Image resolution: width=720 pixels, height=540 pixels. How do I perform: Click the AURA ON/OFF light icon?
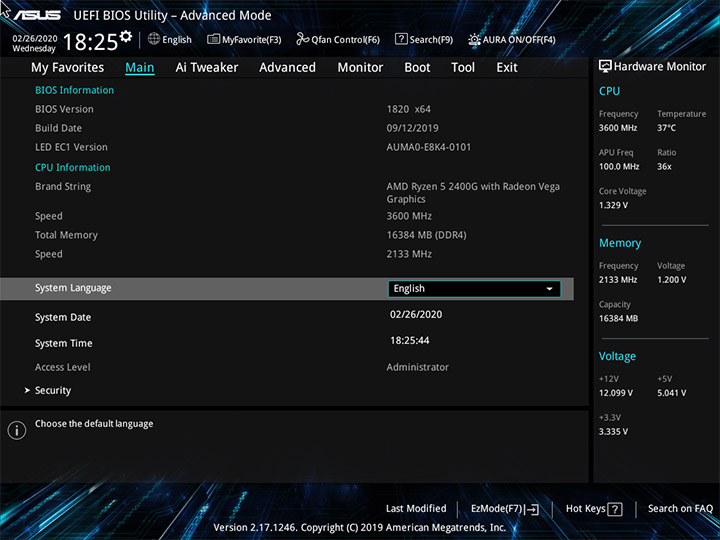474,39
